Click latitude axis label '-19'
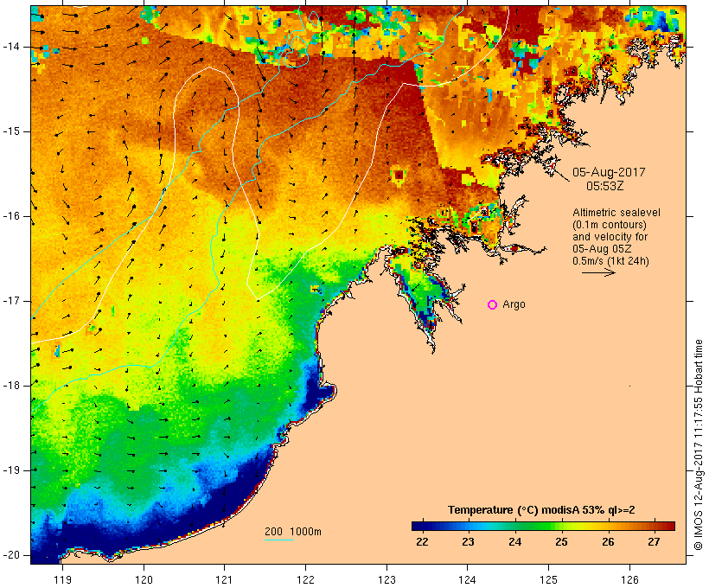The height and width of the screenshot is (588, 709). 11,470
